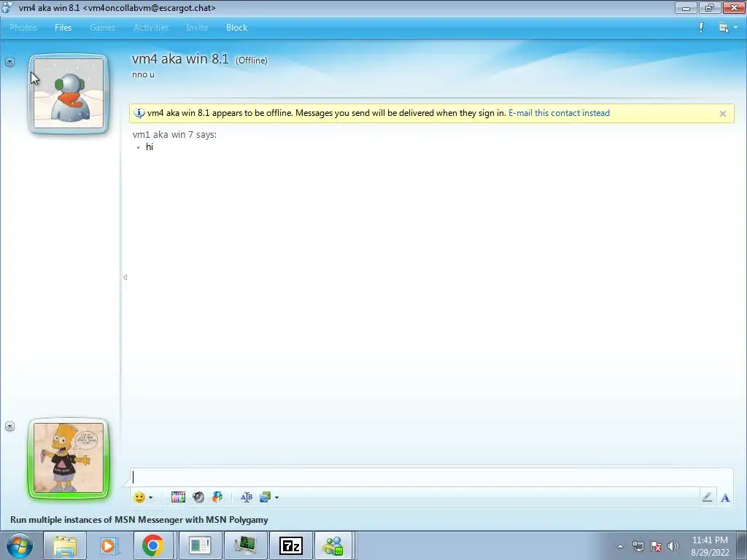Open the font style A|B icon
This screenshot has width=747, height=560.
coord(247,497)
